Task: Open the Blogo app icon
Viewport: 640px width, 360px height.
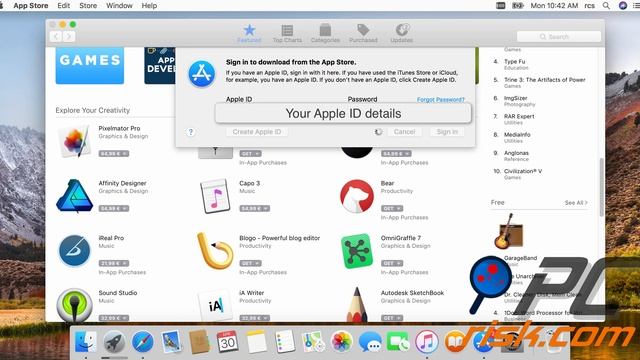Action: (x=215, y=251)
